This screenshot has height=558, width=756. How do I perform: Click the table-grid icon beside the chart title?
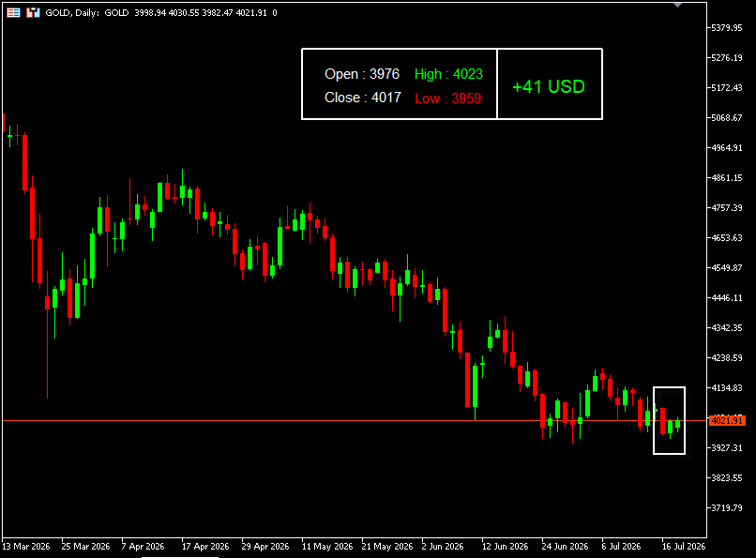point(13,12)
